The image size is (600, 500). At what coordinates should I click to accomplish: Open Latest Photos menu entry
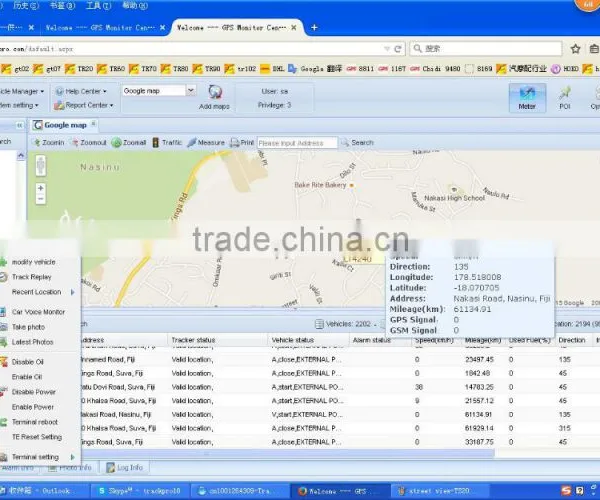(x=32, y=342)
